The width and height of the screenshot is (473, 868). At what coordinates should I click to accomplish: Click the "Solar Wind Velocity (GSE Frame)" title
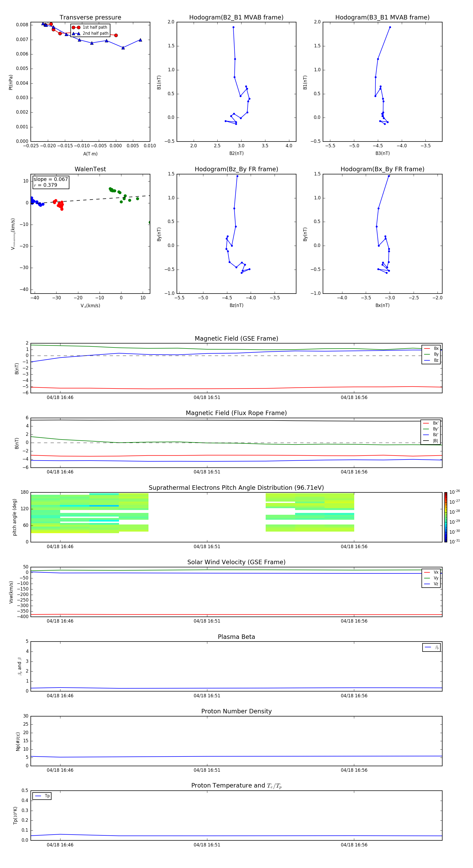point(236,562)
